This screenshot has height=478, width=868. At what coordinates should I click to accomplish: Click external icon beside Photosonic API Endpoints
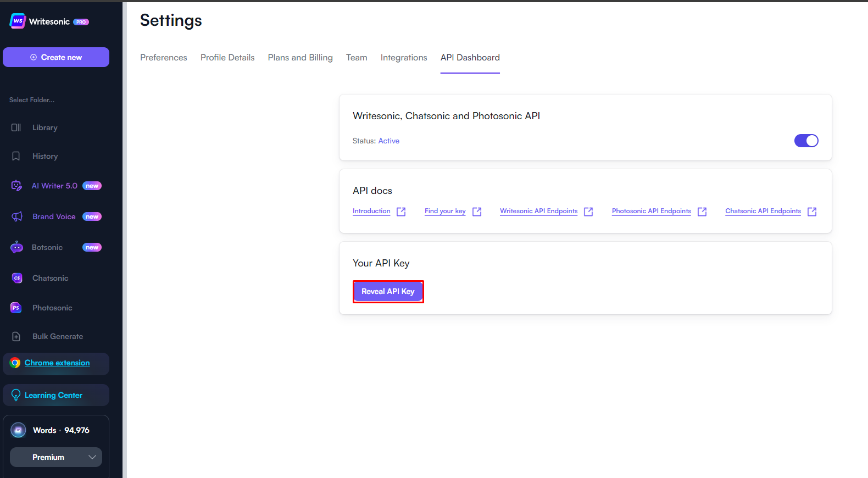tap(702, 212)
